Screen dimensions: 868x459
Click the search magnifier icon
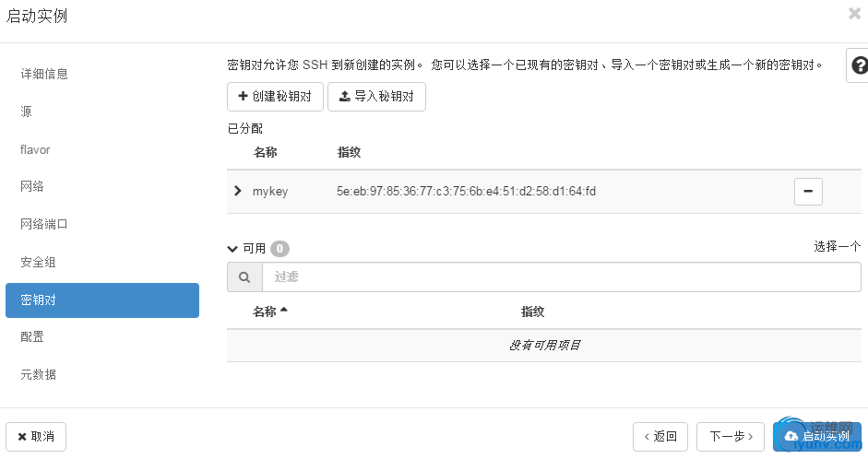[244, 277]
